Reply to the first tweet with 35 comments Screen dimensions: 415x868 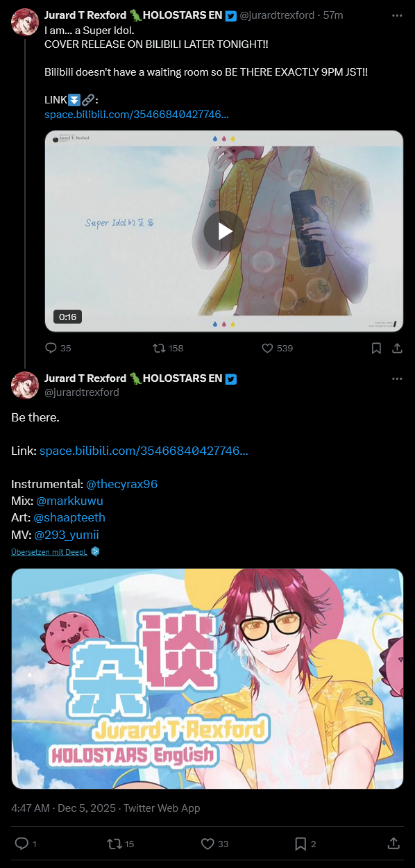(x=58, y=348)
